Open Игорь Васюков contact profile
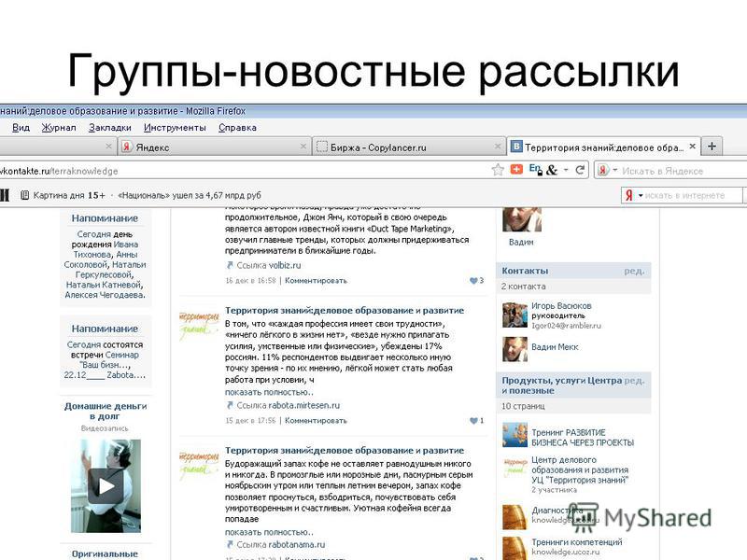 coord(561,306)
